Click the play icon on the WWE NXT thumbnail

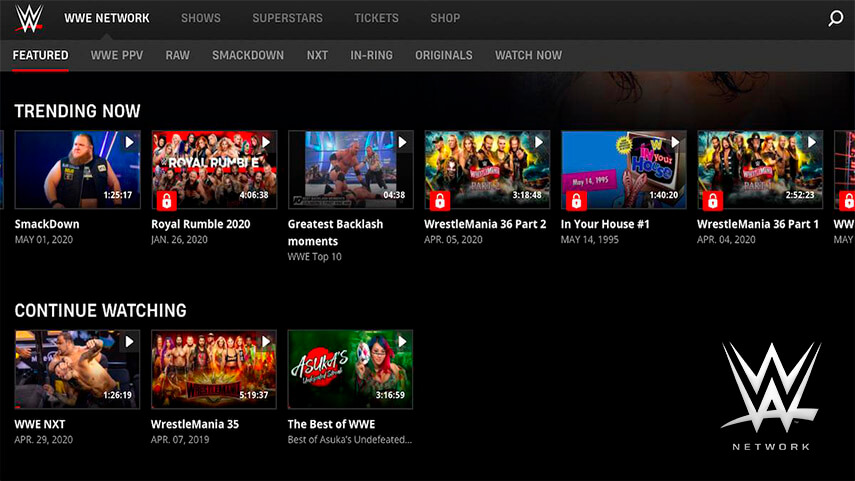[129, 342]
